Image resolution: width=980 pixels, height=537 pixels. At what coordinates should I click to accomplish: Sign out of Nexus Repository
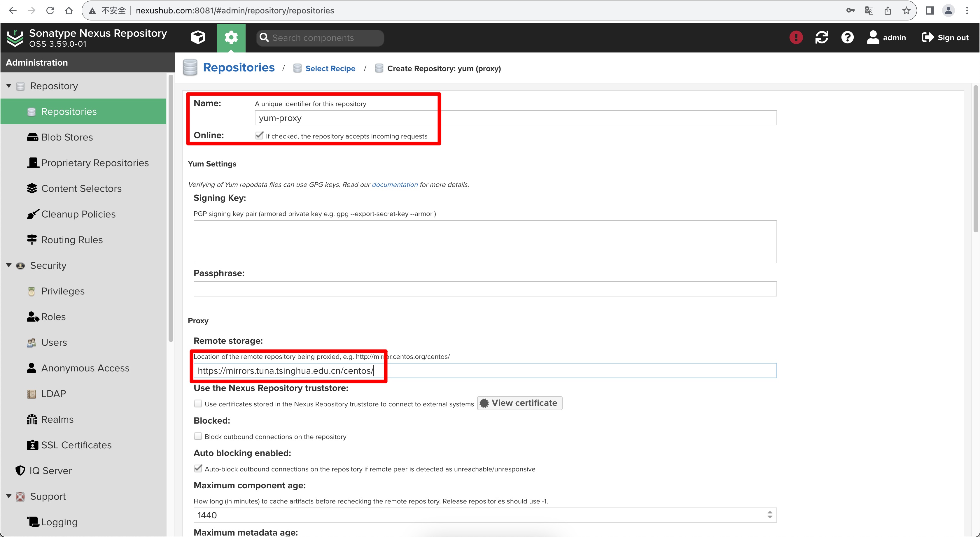point(945,37)
